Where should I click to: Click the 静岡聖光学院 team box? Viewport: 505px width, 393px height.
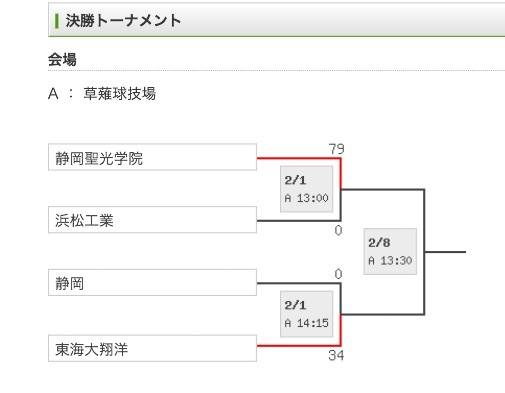click(152, 157)
